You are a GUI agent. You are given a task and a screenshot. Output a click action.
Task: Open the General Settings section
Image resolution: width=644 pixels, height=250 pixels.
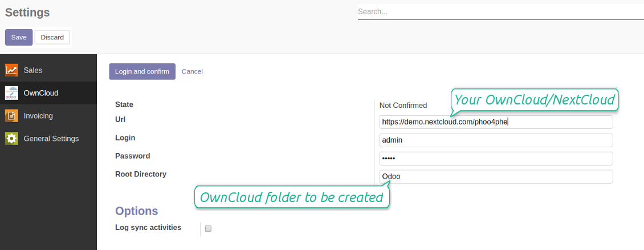(x=48, y=139)
